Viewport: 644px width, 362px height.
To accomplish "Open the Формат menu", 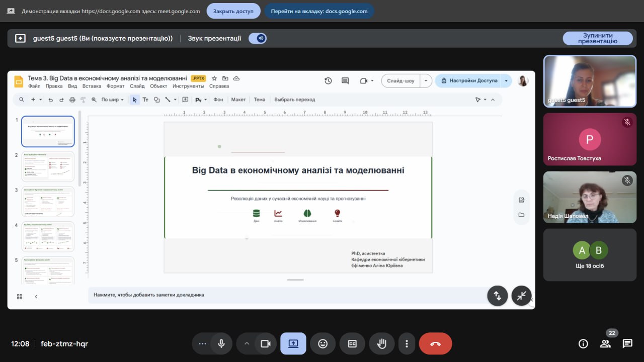I will point(115,86).
